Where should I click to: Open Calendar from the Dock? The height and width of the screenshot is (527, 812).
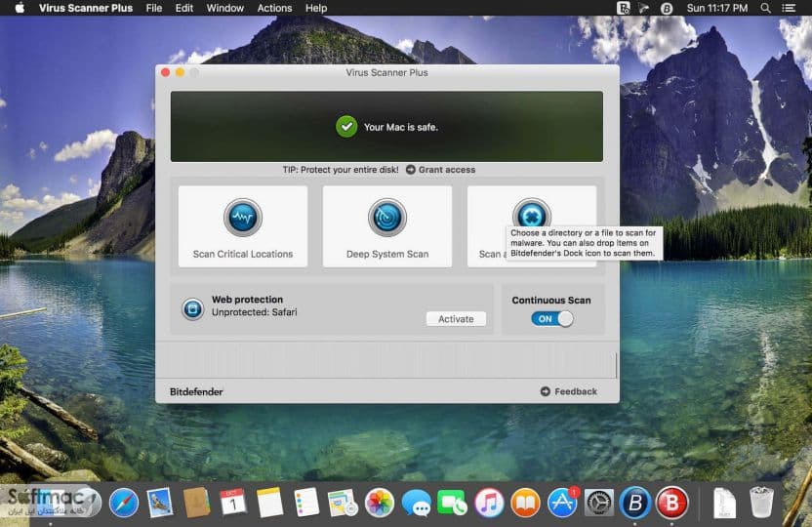click(233, 503)
